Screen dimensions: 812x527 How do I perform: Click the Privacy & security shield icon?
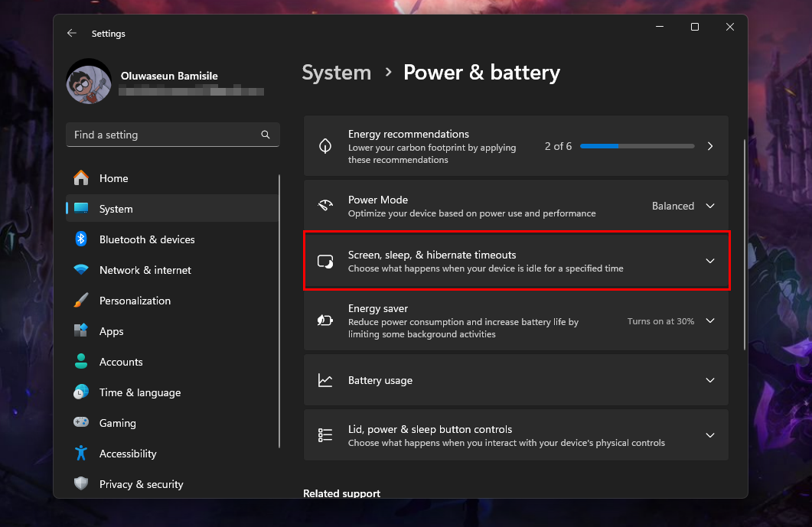click(81, 484)
